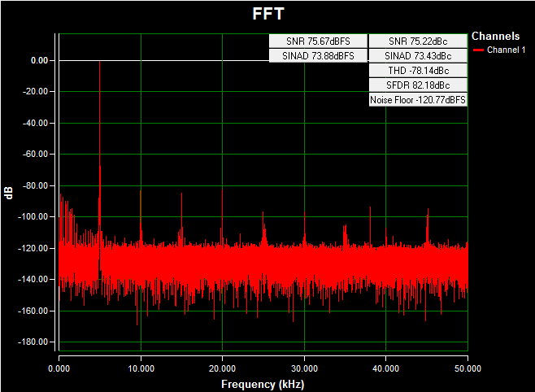The width and height of the screenshot is (535, 392).
Task: Click the fundamental peak at 5 kHz
Action: pos(99,65)
